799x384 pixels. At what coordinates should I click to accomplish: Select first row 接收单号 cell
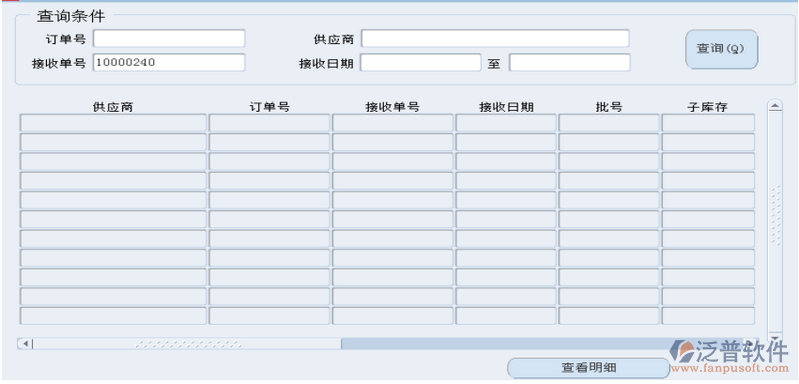tap(392, 123)
